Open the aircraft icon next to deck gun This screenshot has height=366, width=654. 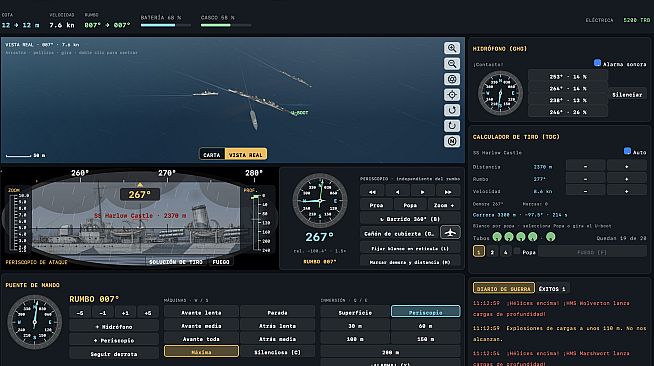(450, 233)
